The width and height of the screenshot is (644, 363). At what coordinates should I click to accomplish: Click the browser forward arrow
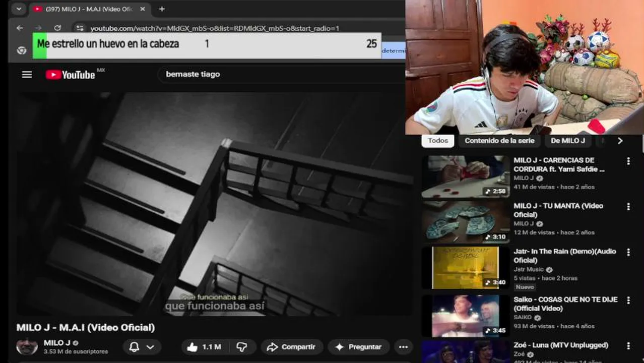pyautogui.click(x=38, y=28)
